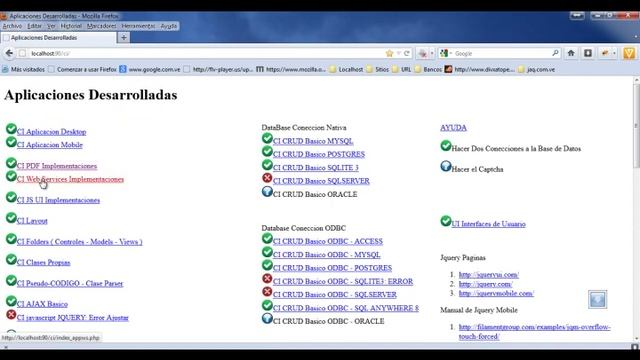Open the CI AJAX Basico link
Screen dimensions: 640x360
42,304
